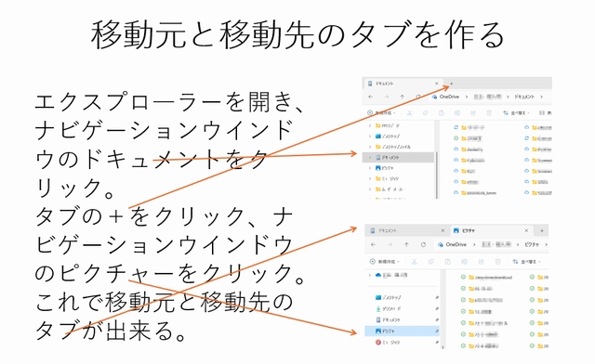Screen dimensions: 595x364
Task: Select デスクトップ in single-tab Explorer navigation pane
Action: 388,136
